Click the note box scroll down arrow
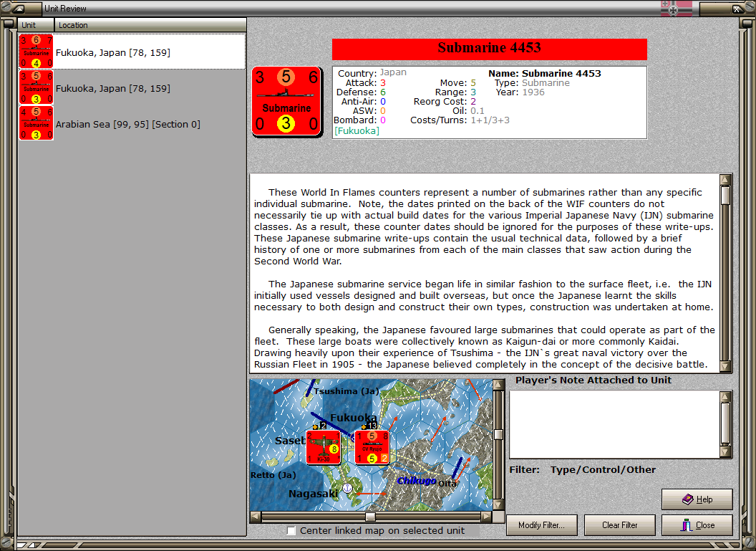The width and height of the screenshot is (756, 551). click(x=726, y=452)
